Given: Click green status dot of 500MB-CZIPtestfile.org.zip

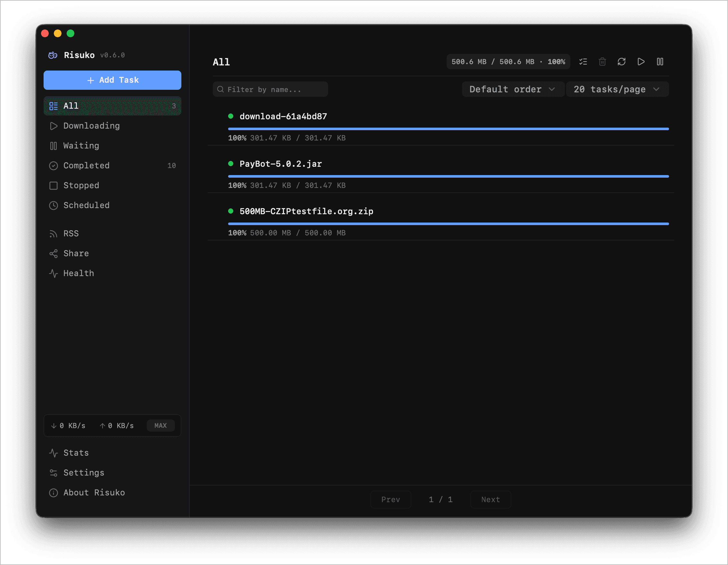Looking at the screenshot, I should coord(230,211).
